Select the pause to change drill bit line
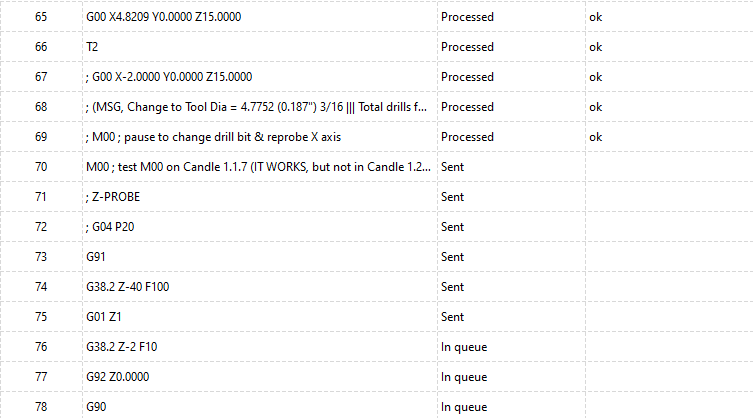 [x=213, y=137]
